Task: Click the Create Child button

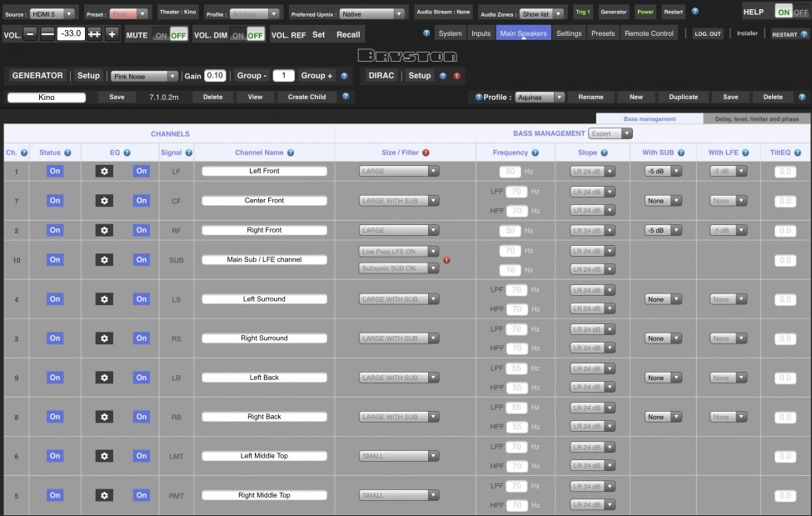Action: point(306,97)
